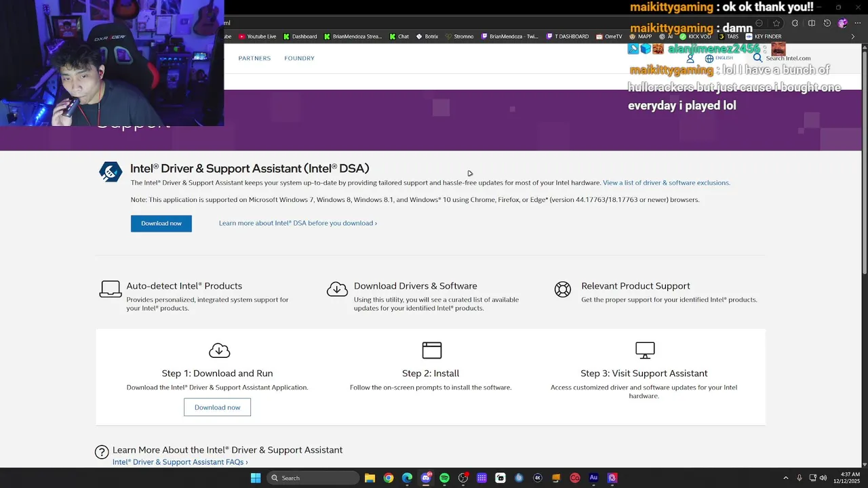Open the browser history clock icon

827,23
